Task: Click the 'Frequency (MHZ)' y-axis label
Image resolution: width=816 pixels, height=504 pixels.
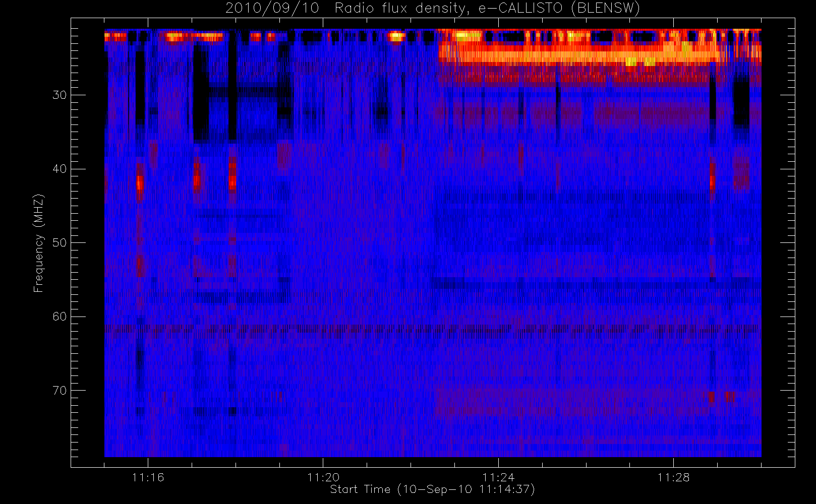Action: point(38,243)
